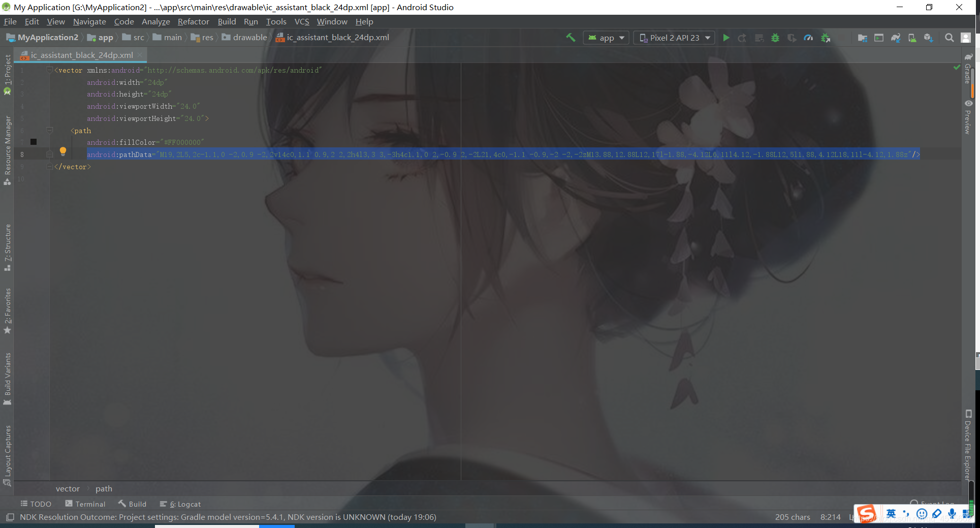This screenshot has height=528, width=980.
Task: Select the ic_assistant_black_24dp.xml editor tab
Action: click(81, 55)
